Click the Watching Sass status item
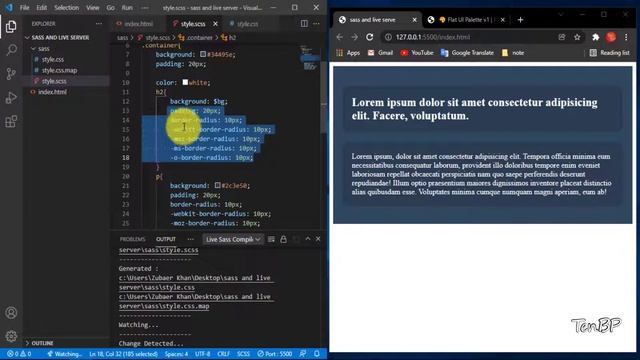The height and width of the screenshot is (360, 640). (x=64, y=354)
